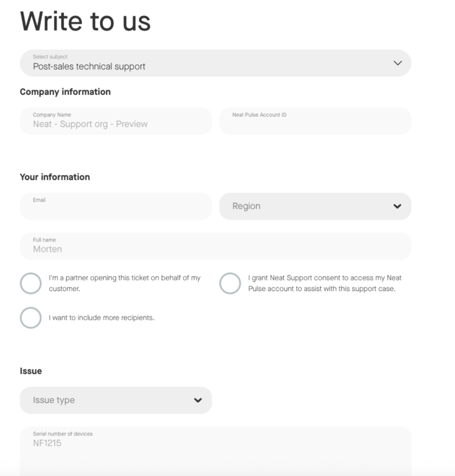Image resolution: width=455 pixels, height=476 pixels.
Task: Select the partner opening ticket on behalf option
Action: pyautogui.click(x=31, y=283)
